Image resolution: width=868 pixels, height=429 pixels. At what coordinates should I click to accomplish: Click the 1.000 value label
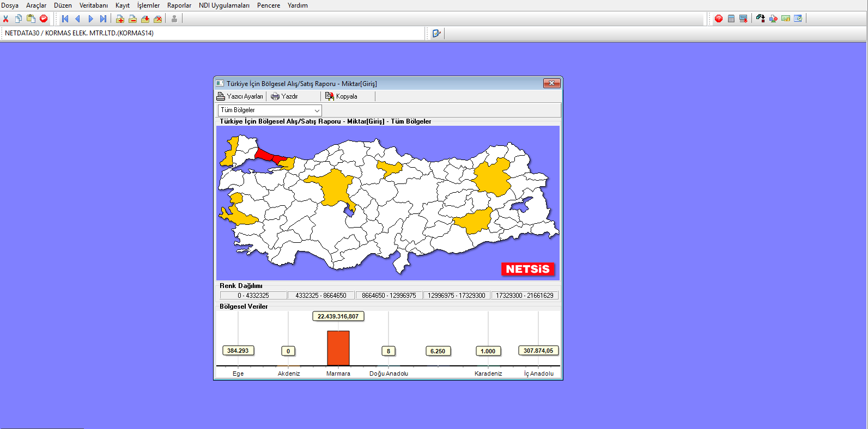[x=488, y=351]
